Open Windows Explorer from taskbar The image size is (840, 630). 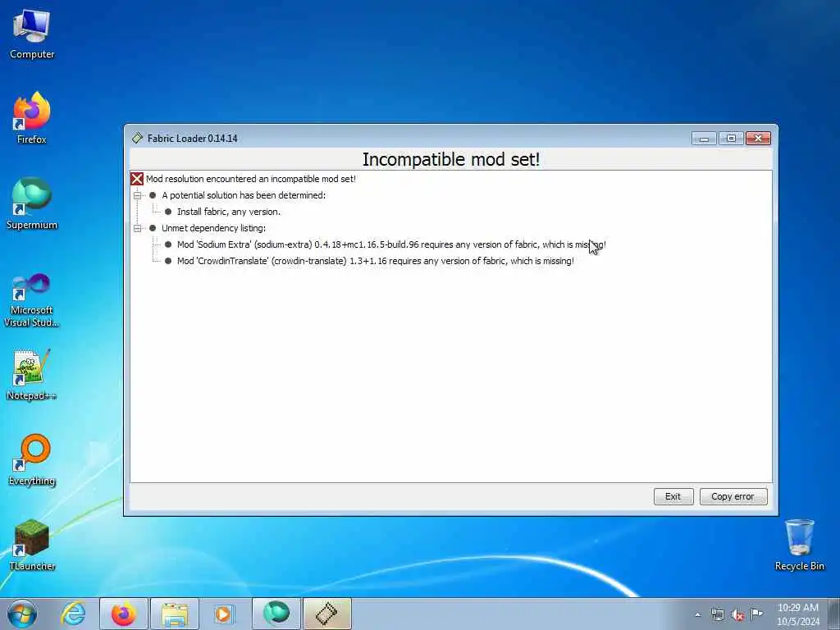coord(175,614)
